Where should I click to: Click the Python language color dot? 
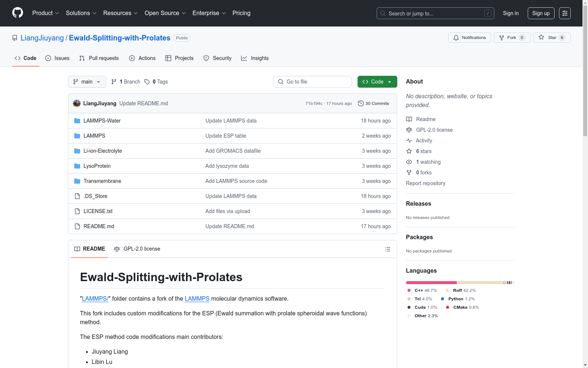(x=443, y=299)
